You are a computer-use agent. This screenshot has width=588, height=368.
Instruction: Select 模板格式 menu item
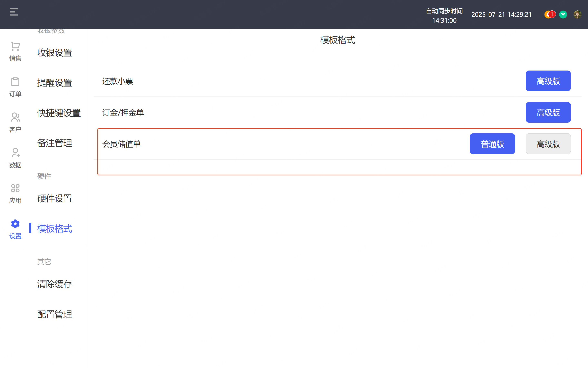[55, 229]
